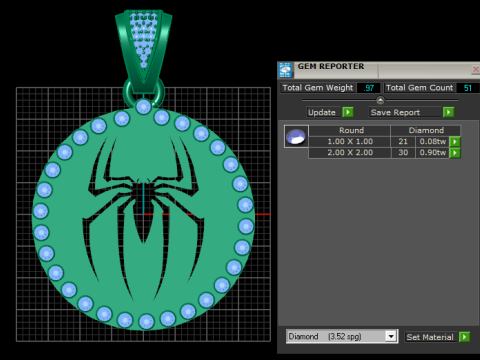Image resolution: width=480 pixels, height=360 pixels.
Task: Select the 2.00 X 2.00 size cell
Action: [x=350, y=153]
